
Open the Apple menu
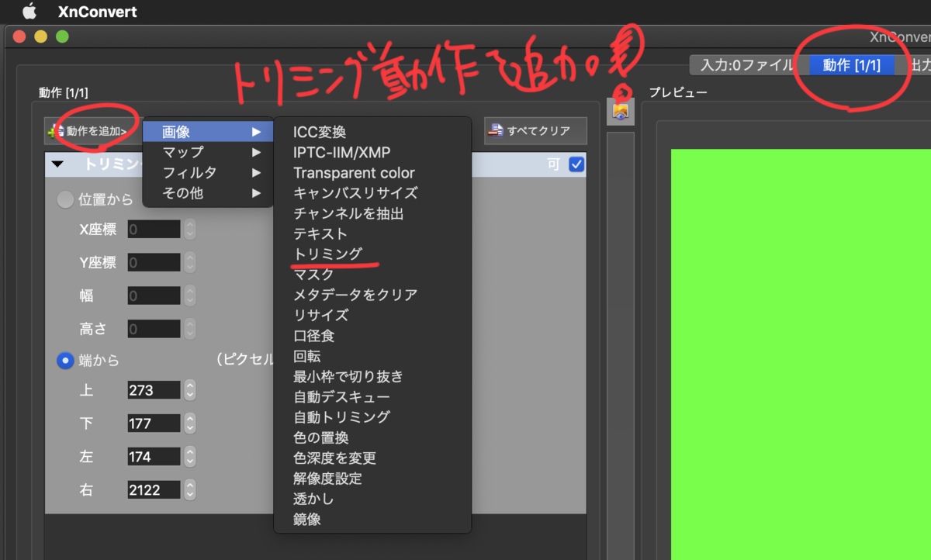pyautogui.click(x=29, y=12)
